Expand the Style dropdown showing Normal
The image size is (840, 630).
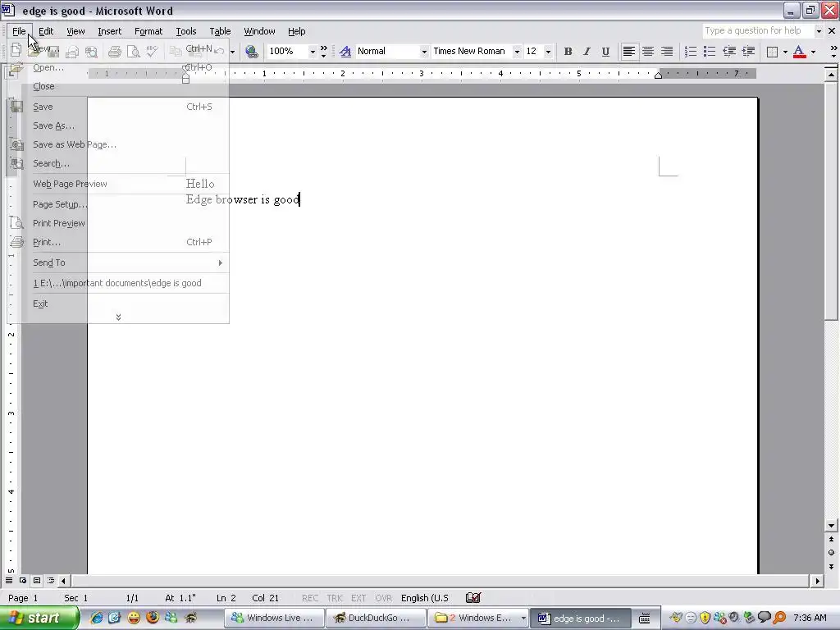click(424, 52)
